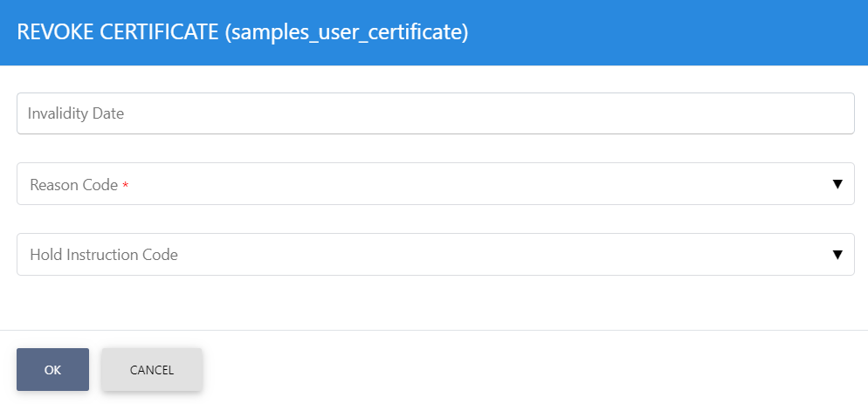
Task: Click the Invalidity Date placeholder text
Action: coord(76,113)
